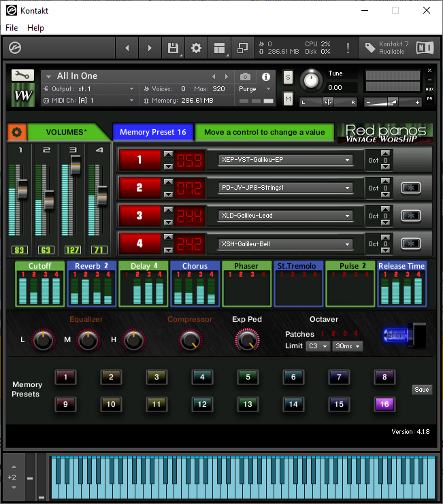
Task: Click the VW instrument logo
Action: point(22,95)
